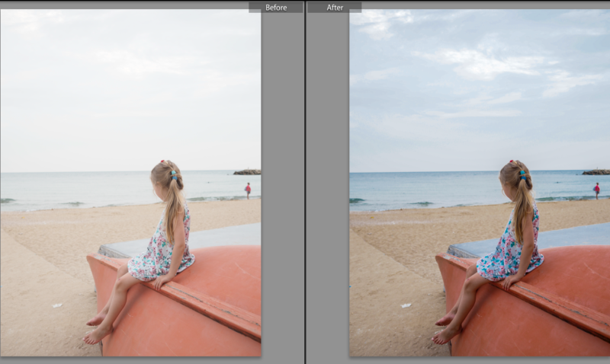Click the red-shirted person in After photo
Viewport: 610px width, 364px height.
[x=596, y=190]
